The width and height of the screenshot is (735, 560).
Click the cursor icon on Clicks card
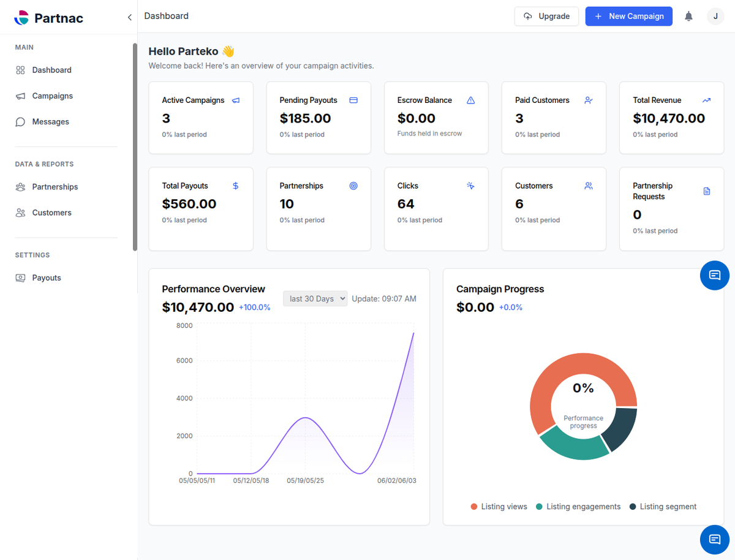(x=470, y=186)
